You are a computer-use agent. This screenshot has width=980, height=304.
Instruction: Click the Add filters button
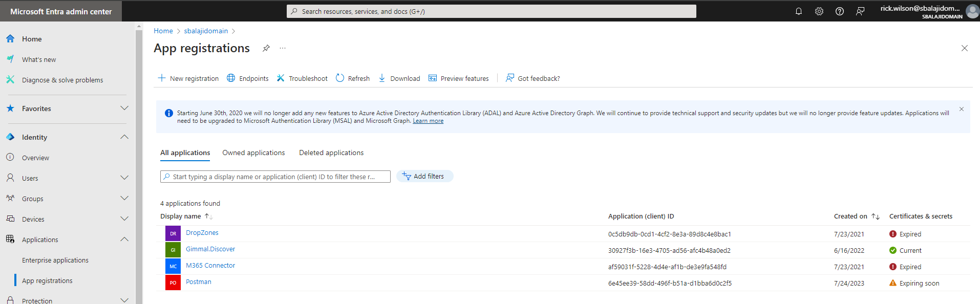click(x=424, y=176)
